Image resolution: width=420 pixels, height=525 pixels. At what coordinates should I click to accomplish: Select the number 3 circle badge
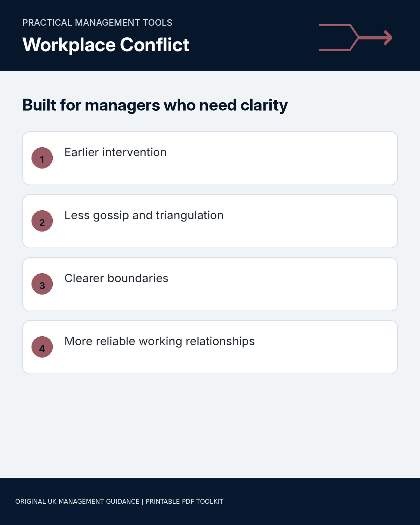(42, 284)
